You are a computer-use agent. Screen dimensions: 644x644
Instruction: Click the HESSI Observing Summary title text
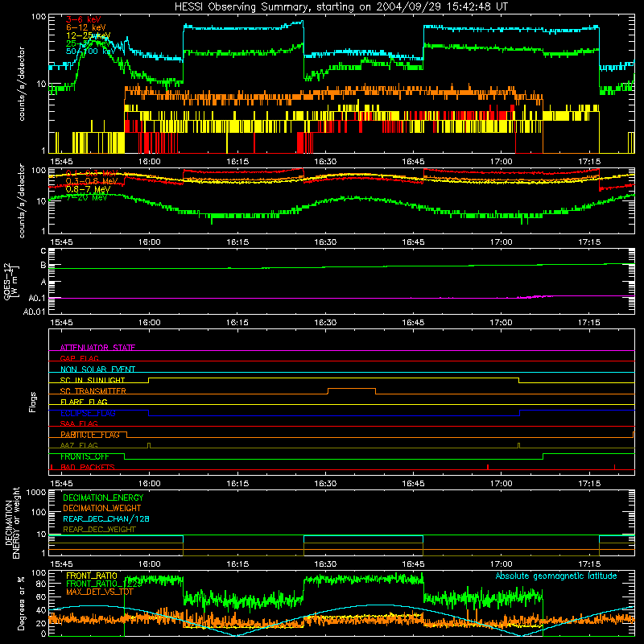coord(341,7)
